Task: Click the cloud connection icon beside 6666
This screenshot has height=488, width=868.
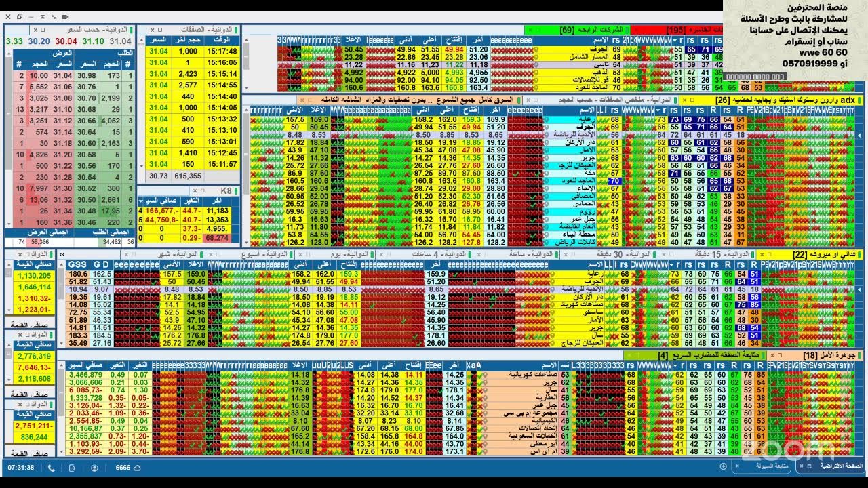Action: [137, 468]
